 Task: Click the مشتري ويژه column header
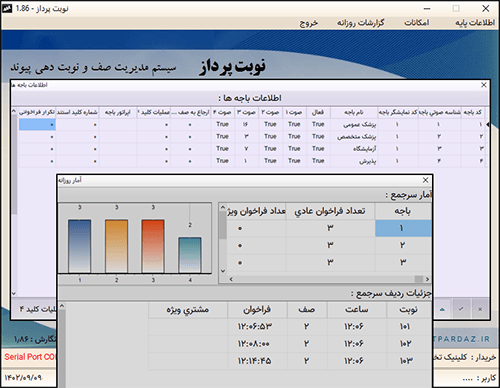tap(188, 310)
